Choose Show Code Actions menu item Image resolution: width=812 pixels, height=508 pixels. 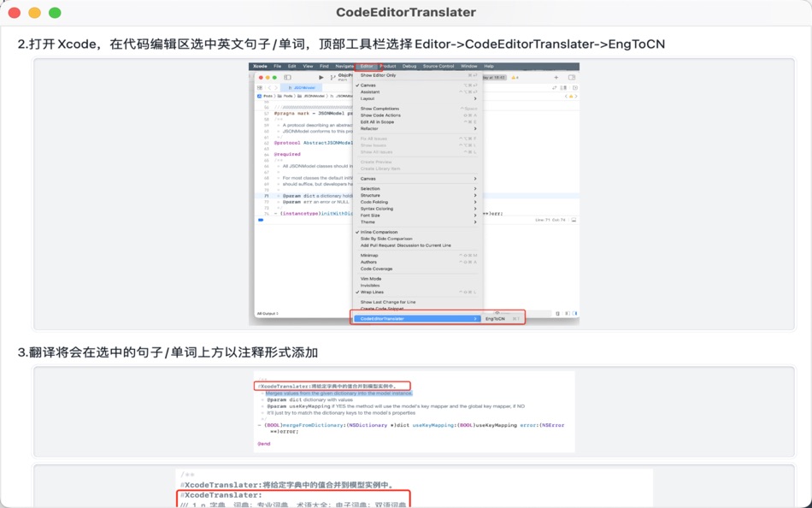coord(417,115)
